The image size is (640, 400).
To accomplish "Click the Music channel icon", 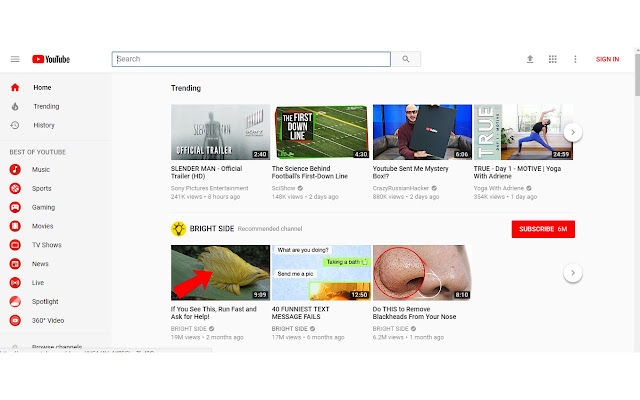I will [15, 169].
